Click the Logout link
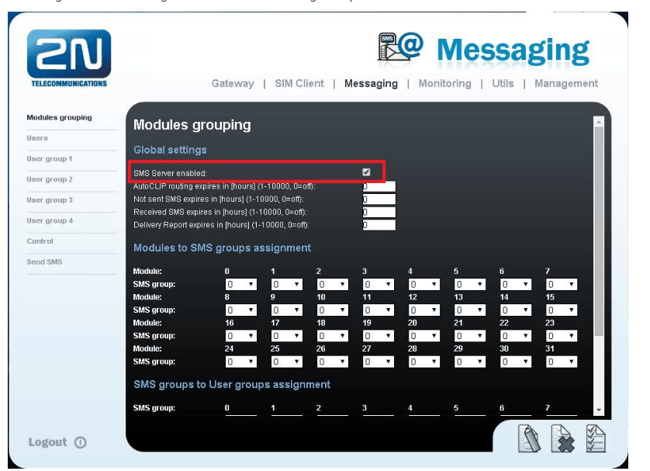650x471 pixels. click(x=47, y=442)
